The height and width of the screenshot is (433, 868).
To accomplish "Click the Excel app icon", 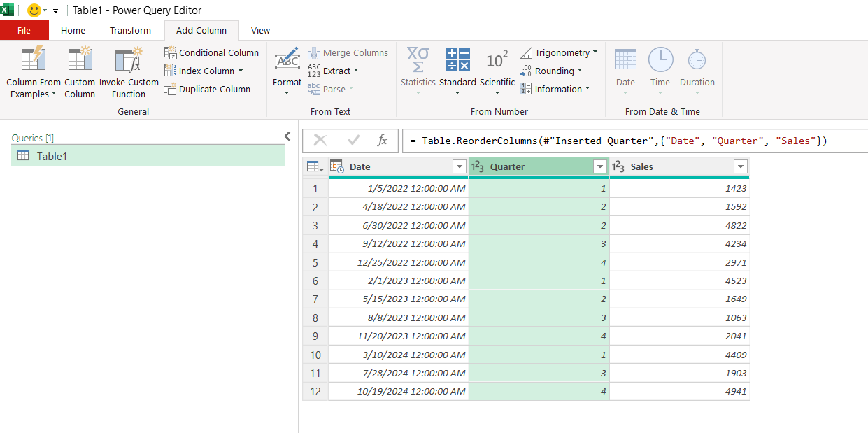I will click(x=8, y=10).
